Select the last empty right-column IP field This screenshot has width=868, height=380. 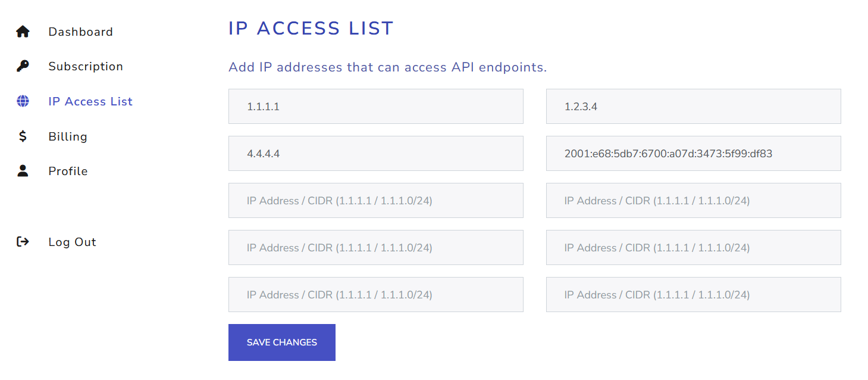coord(694,295)
